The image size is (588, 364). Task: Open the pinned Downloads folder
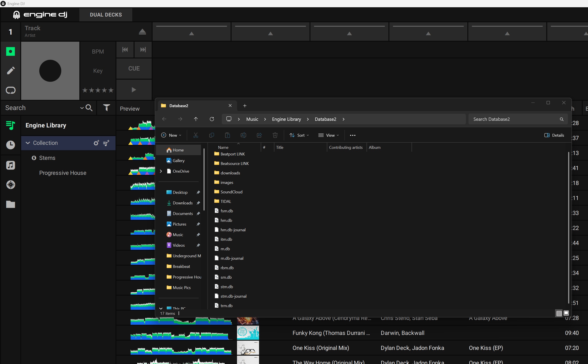183,203
